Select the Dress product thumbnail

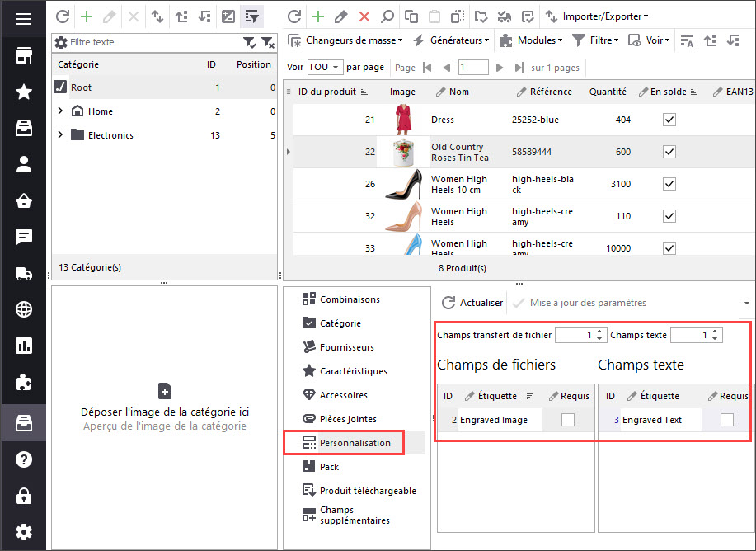pyautogui.click(x=403, y=120)
